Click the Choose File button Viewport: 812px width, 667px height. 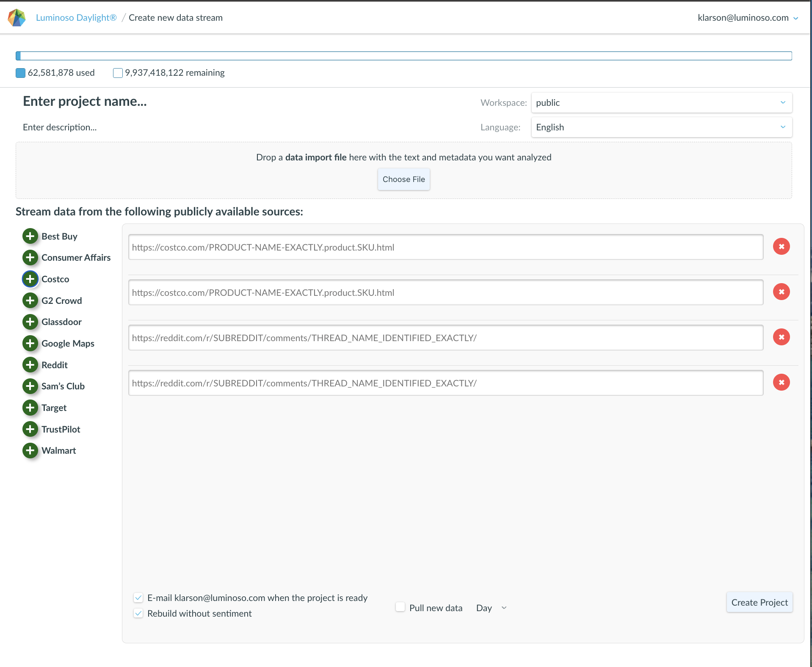tap(403, 179)
